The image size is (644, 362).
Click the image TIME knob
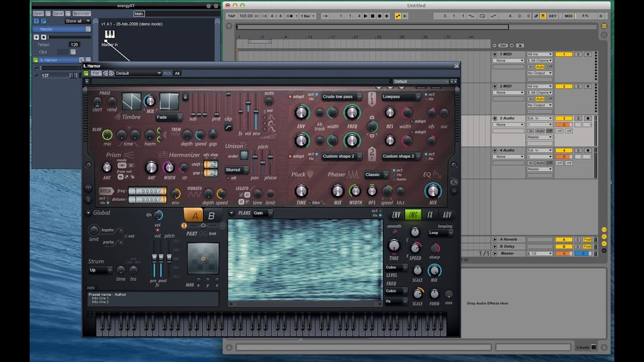[x=394, y=246]
